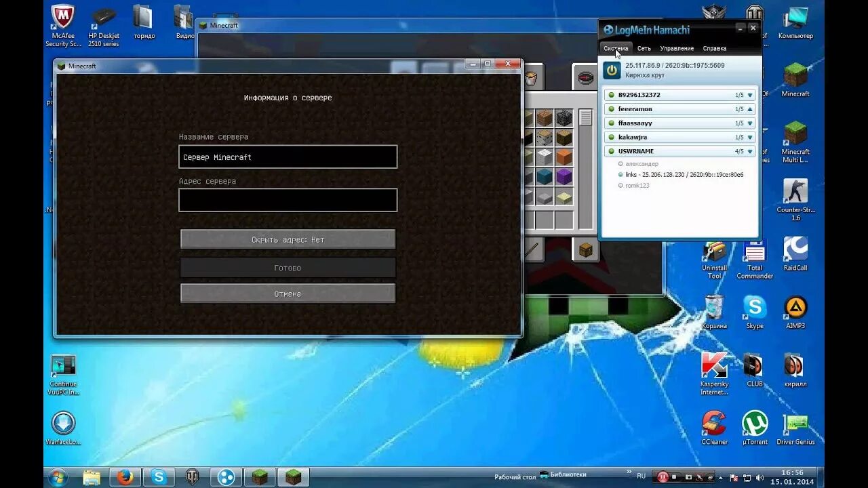Open the CCleaner desktop shortcut
This screenshot has height=488, width=868.
[x=714, y=428]
